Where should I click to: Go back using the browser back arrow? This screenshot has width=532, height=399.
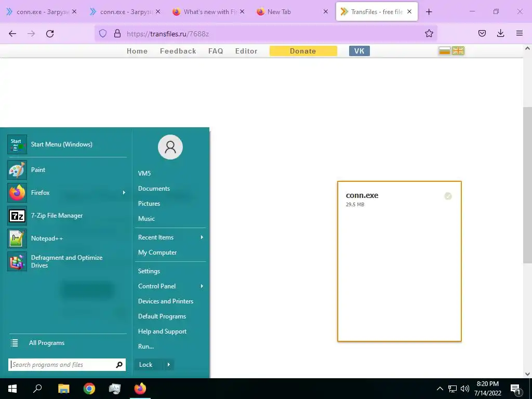click(x=12, y=34)
